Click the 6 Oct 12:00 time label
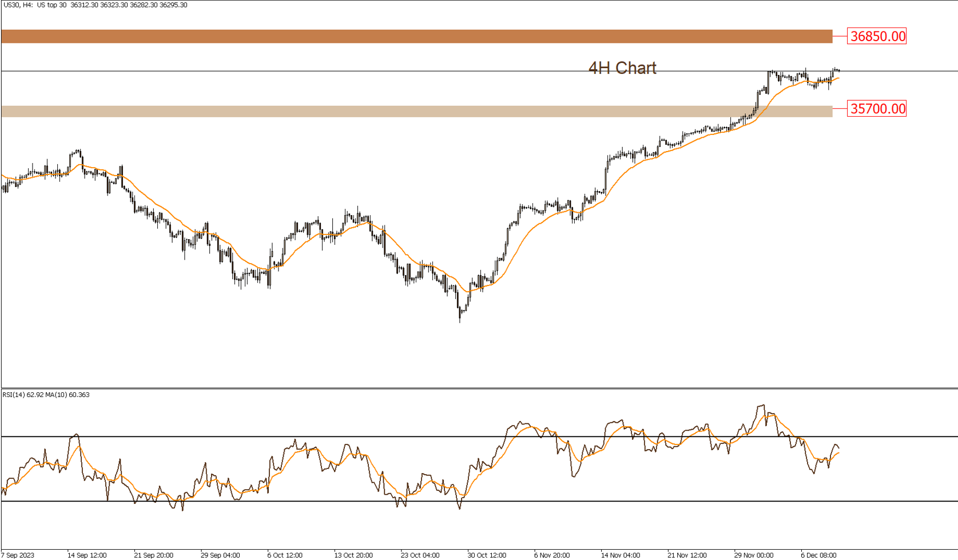Image resolution: width=958 pixels, height=560 pixels. click(285, 555)
